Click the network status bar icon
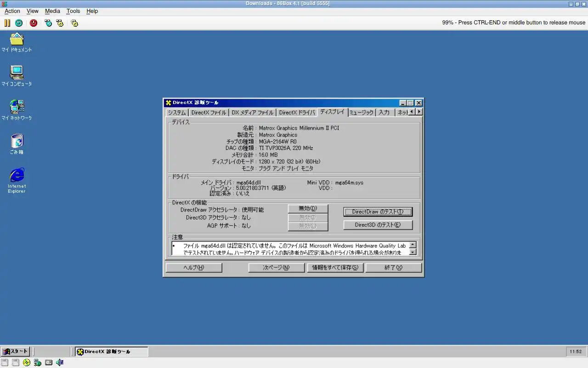This screenshot has height=368, width=588. (38, 362)
